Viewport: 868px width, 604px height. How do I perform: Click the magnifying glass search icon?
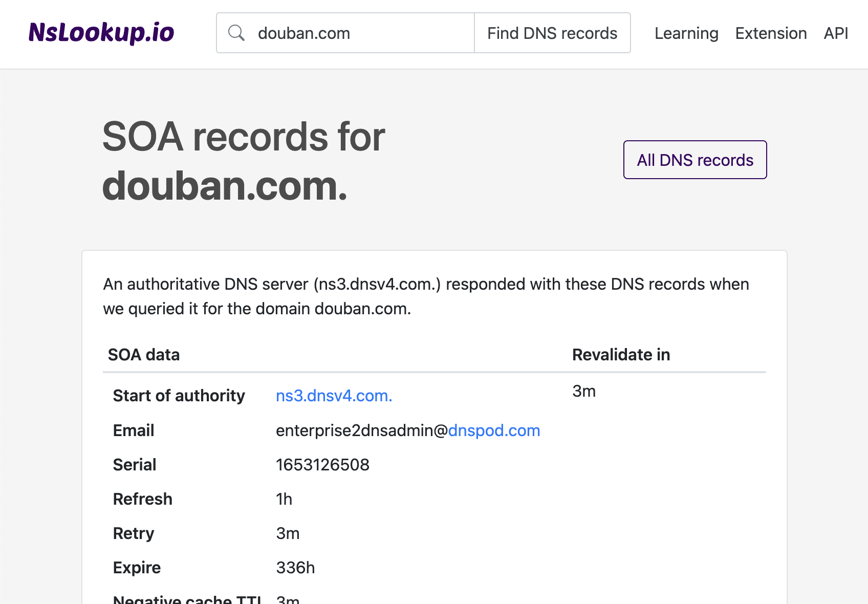coord(236,32)
